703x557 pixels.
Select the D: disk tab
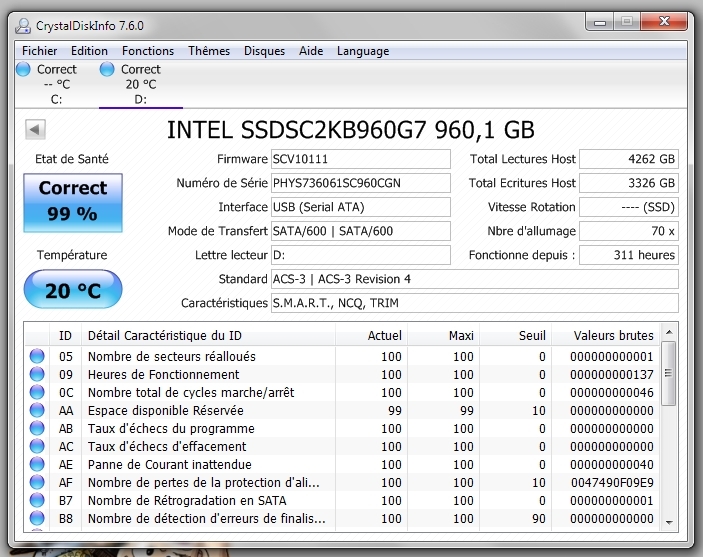140,84
